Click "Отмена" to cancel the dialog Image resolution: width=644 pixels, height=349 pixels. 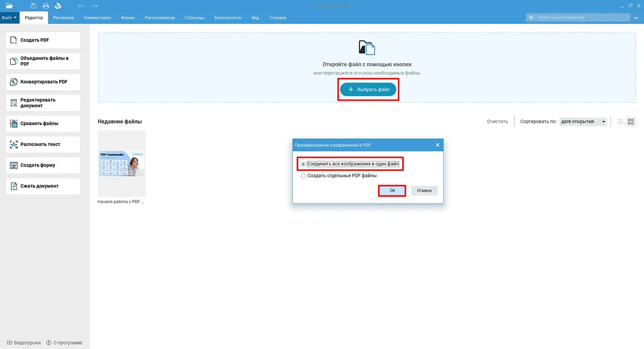[x=424, y=191]
